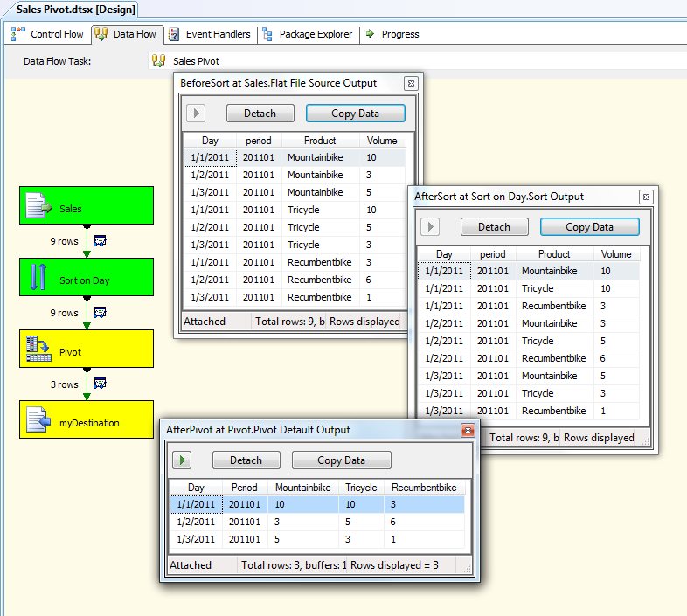The image size is (687, 616).
Task: Select the Sort on Day component
Action: [x=87, y=277]
